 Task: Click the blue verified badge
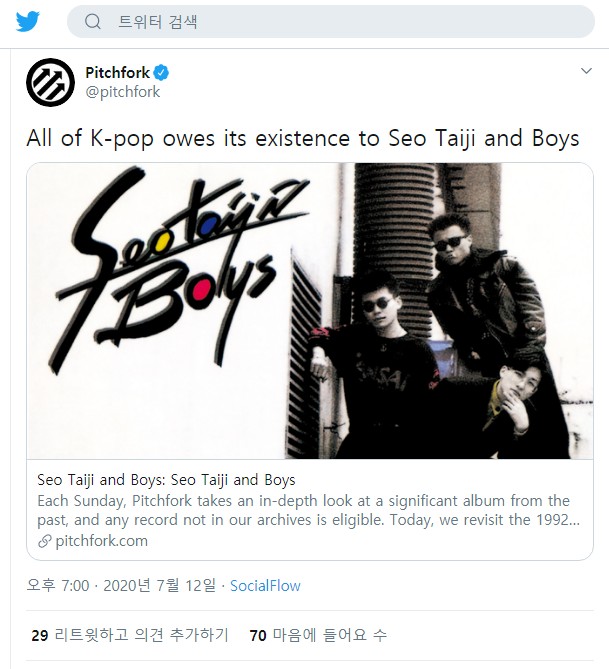[161, 73]
